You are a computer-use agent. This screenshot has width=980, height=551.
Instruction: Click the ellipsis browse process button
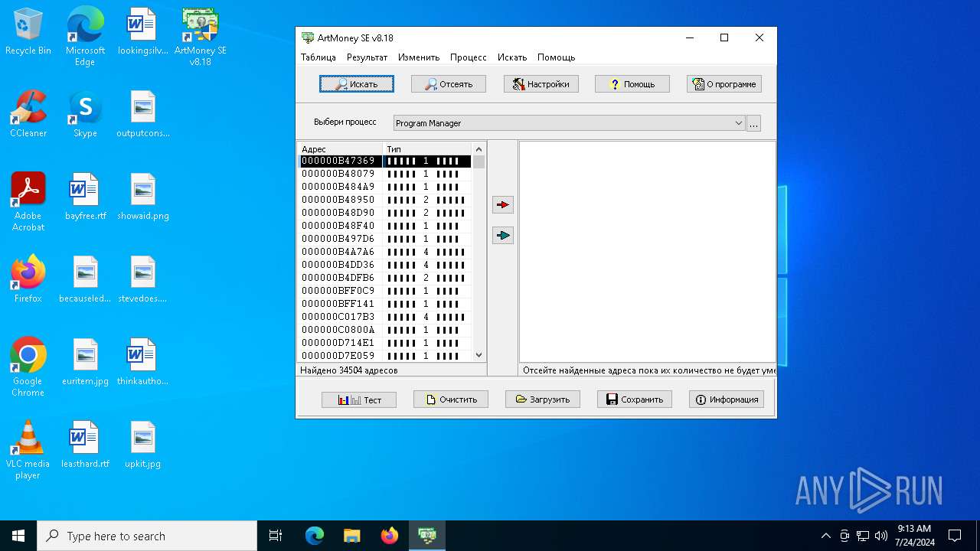[x=753, y=123]
